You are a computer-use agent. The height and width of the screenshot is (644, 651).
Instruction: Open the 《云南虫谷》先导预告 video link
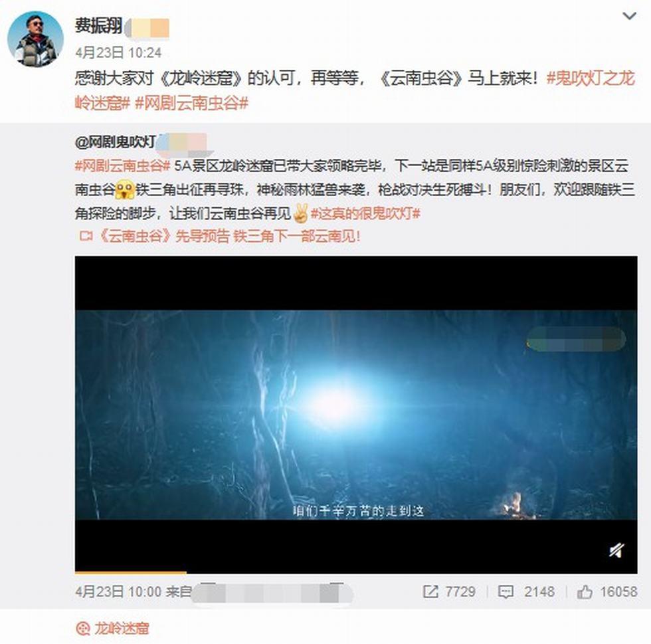[229, 237]
